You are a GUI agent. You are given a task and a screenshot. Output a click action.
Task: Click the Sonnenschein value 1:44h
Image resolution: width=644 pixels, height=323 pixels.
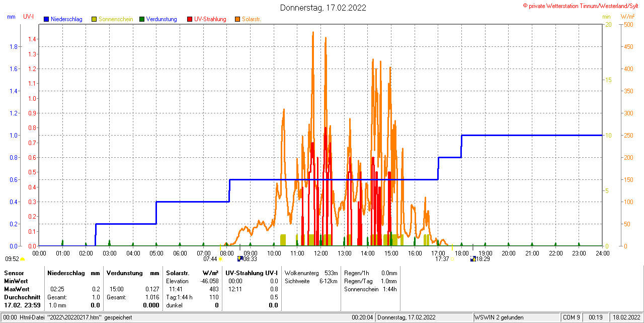[389, 289]
